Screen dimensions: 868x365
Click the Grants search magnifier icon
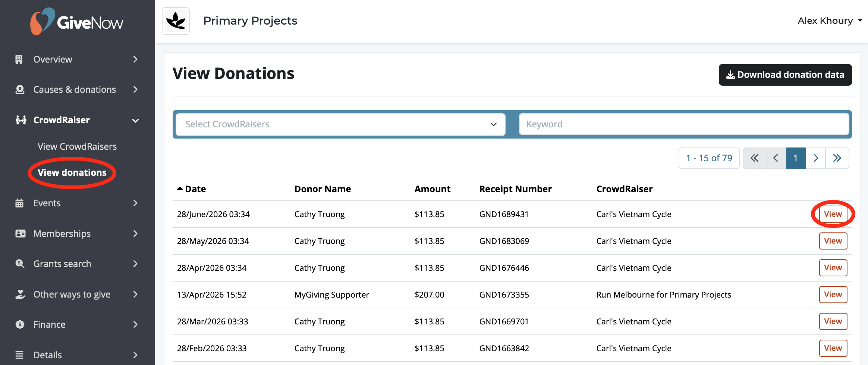point(20,264)
